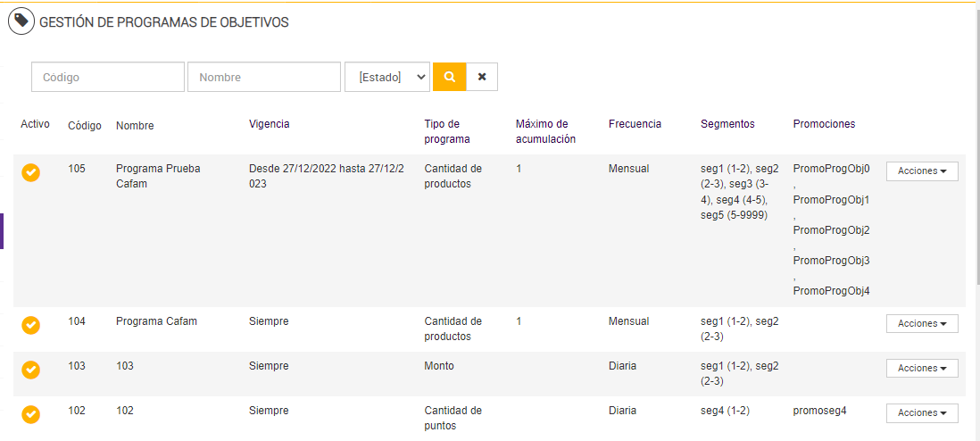Toggle active checkmark for program 102

click(x=31, y=414)
